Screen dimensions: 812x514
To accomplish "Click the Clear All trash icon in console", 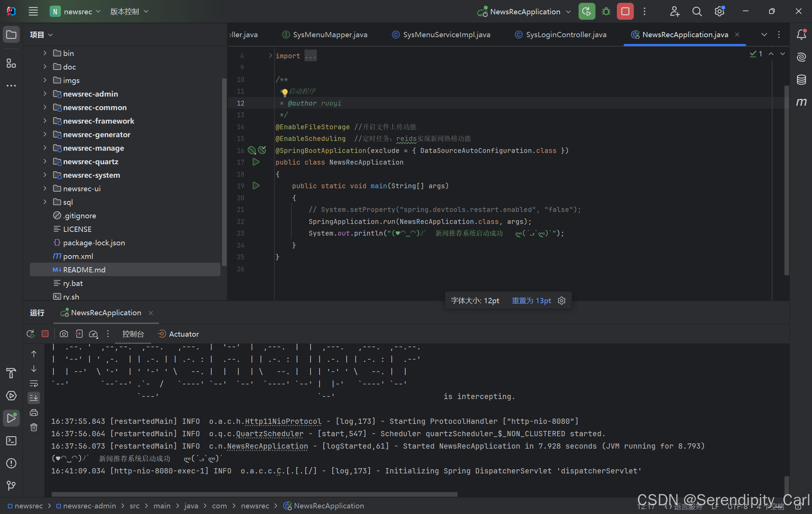I will click(x=34, y=427).
